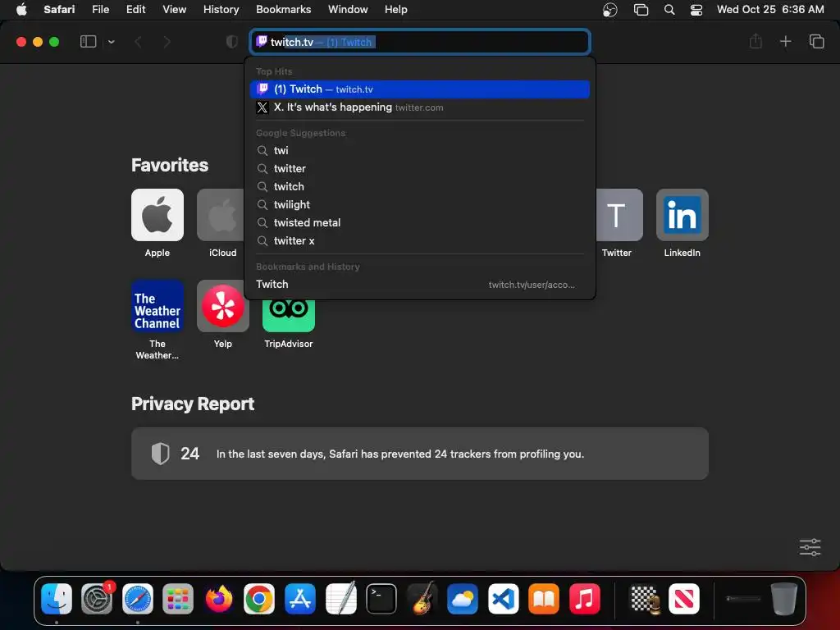Open the privacy shield toolbar icon

point(232,42)
